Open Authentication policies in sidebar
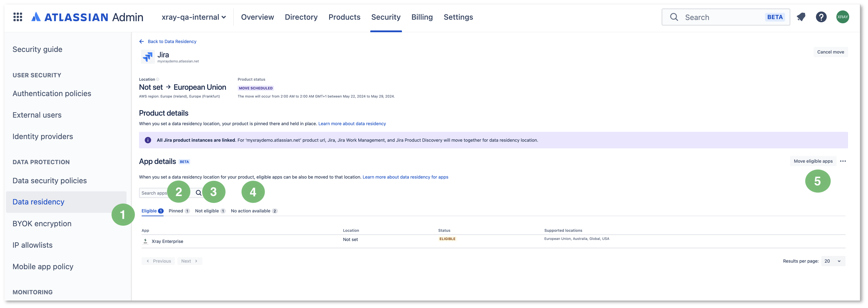The image size is (868, 308). tap(52, 93)
